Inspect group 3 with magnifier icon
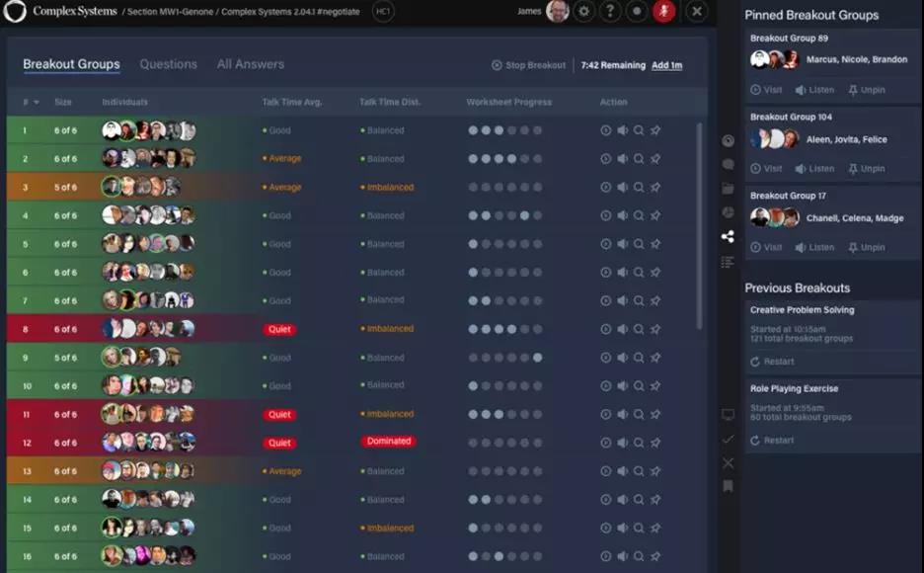Viewport: 924px width, 573px height. (639, 187)
